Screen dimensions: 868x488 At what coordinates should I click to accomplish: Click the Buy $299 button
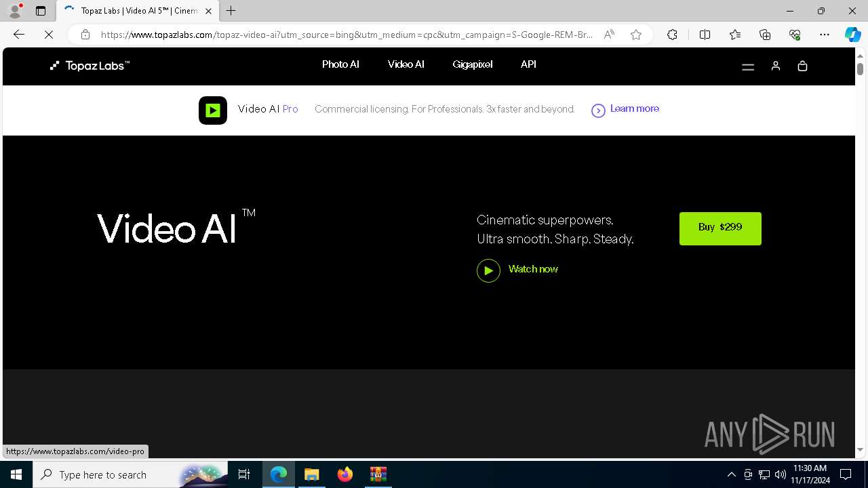point(720,228)
